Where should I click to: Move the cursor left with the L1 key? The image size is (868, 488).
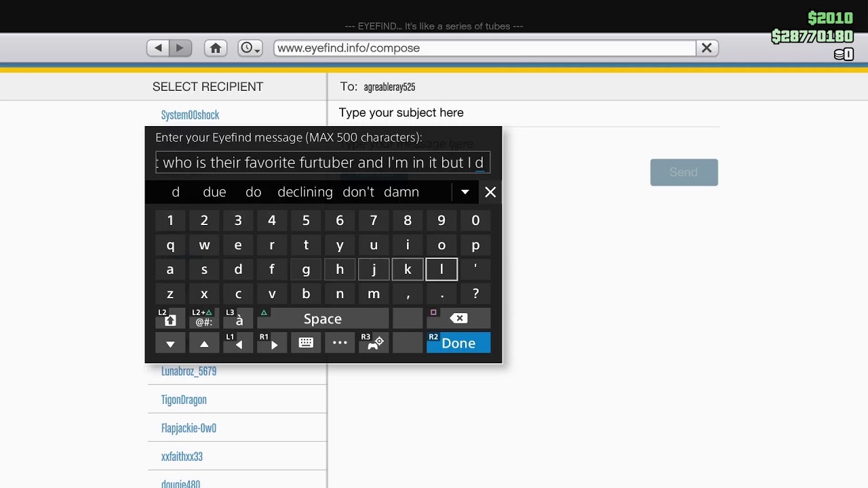[238, 344]
